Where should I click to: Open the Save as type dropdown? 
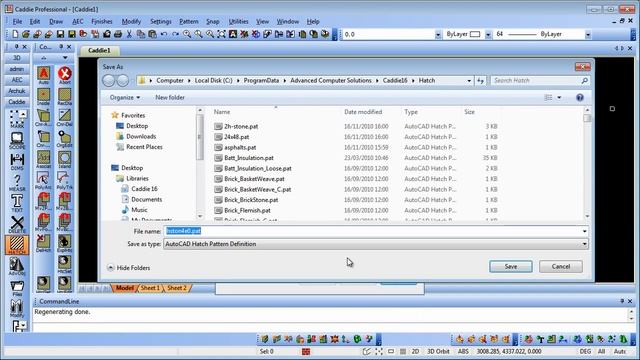point(584,244)
